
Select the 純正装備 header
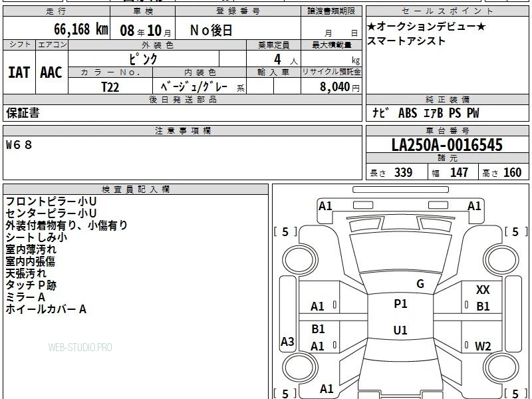tap(447, 100)
